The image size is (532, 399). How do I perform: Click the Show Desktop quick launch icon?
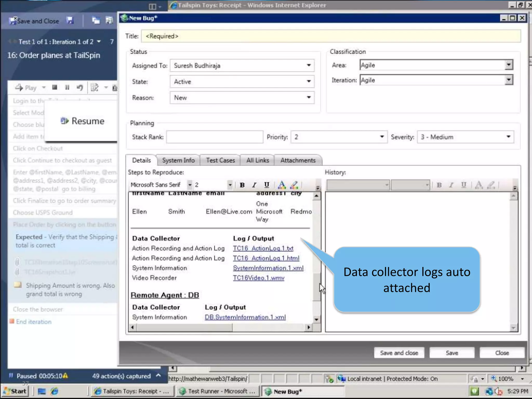tap(42, 391)
